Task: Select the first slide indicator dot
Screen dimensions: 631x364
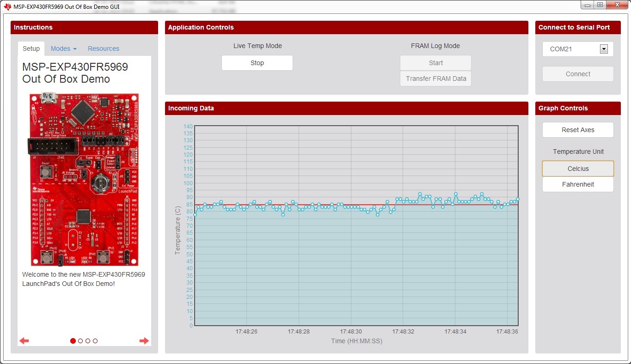Action: coord(73,341)
